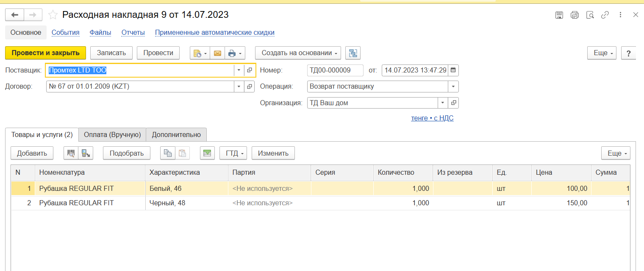Viewport: 644px width, 271px height.
Task: Click the calendar icon in the date field
Action: [453, 70]
